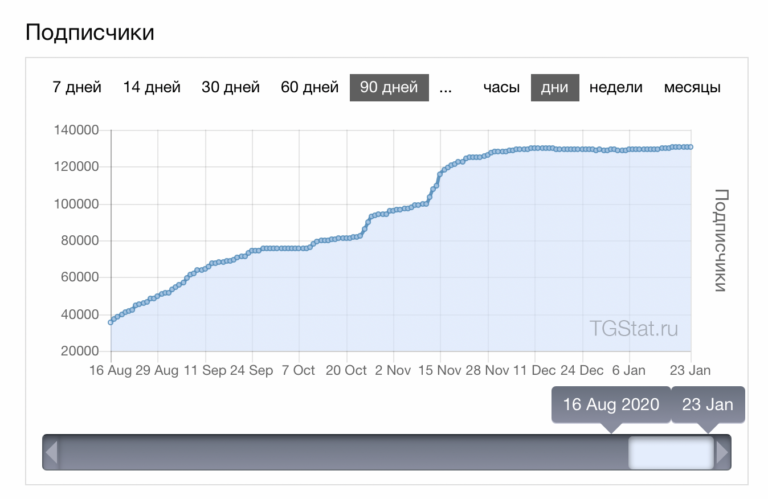Click the right scroll arrow of navigator
The width and height of the screenshot is (768, 499).
click(x=722, y=452)
